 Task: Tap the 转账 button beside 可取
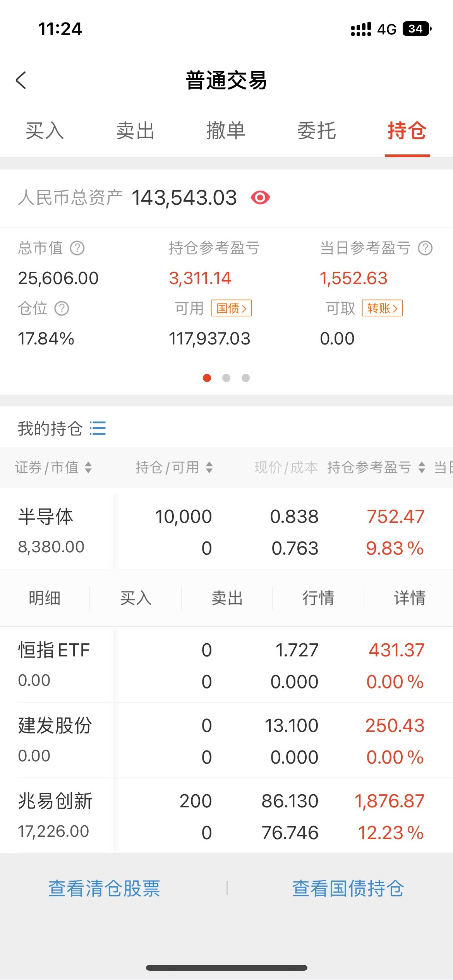pos(382,308)
